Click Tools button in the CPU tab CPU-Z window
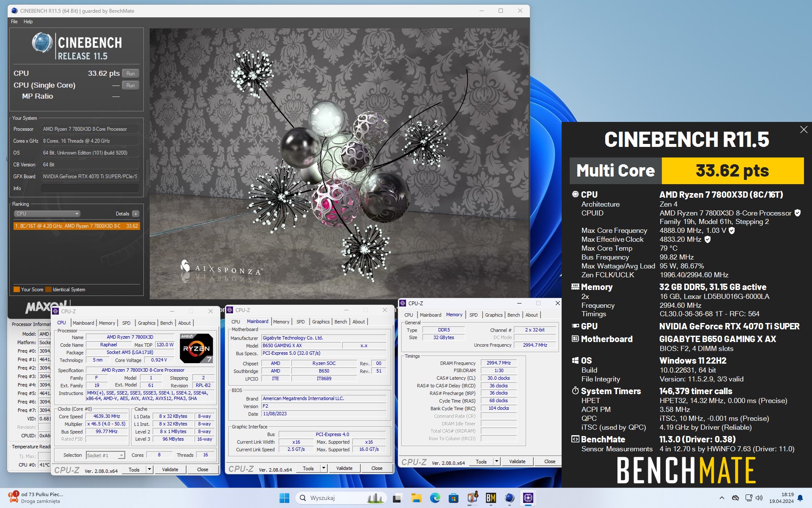This screenshot has width=812, height=508. 134,469
